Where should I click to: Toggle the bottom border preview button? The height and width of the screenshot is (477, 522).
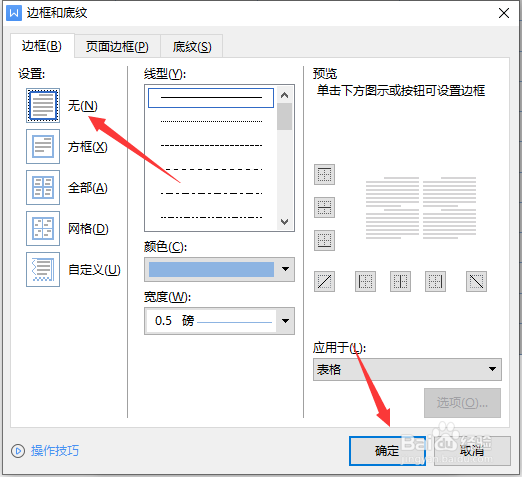(324, 240)
